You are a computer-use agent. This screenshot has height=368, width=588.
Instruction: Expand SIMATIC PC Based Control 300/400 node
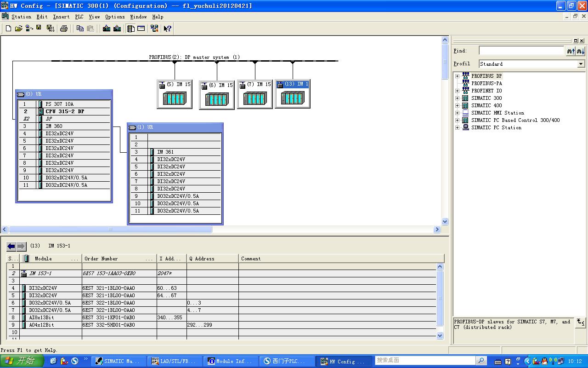point(457,120)
